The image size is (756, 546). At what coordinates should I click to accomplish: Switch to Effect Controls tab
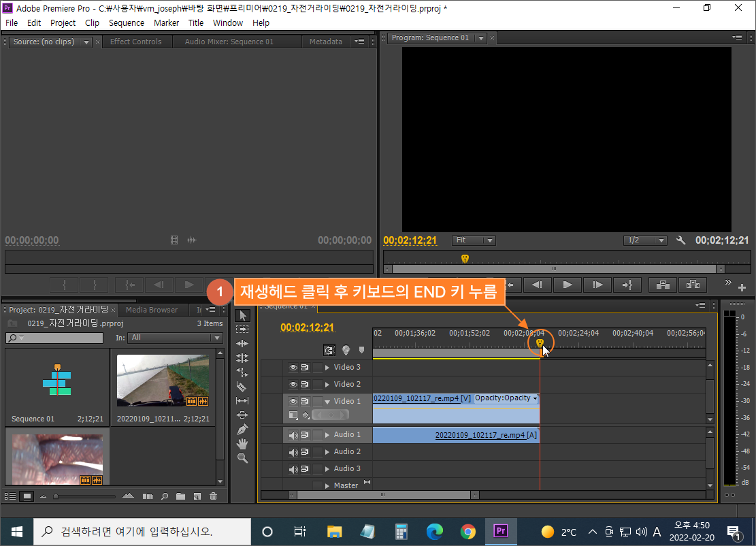click(136, 42)
